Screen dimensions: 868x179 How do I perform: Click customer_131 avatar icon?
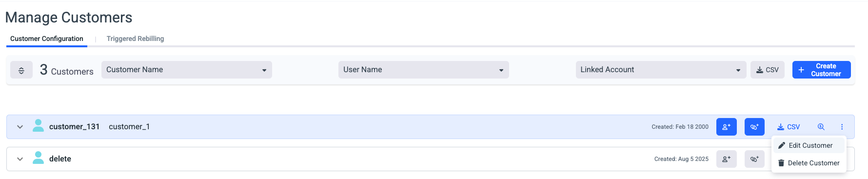pyautogui.click(x=38, y=126)
